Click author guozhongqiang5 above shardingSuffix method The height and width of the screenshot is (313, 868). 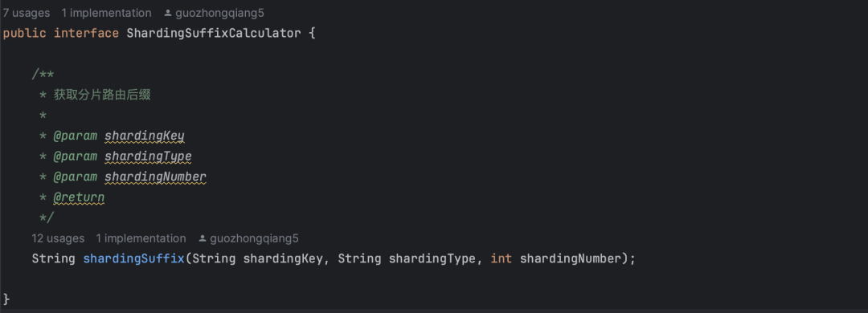coord(253,238)
